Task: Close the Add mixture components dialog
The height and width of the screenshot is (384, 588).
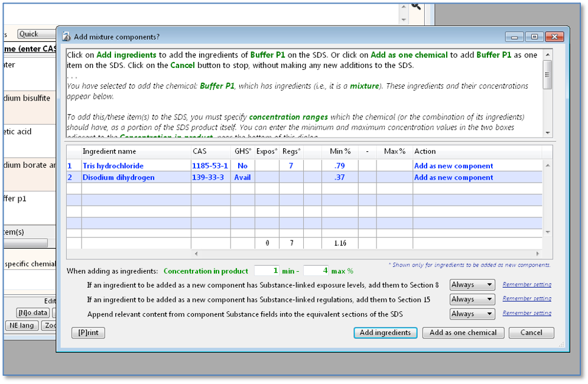Action: click(555, 37)
